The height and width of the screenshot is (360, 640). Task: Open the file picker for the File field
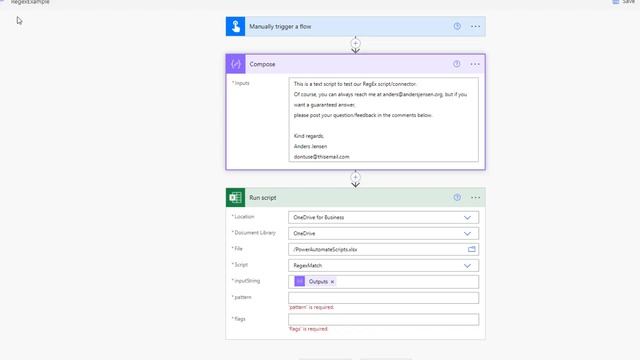click(471, 249)
